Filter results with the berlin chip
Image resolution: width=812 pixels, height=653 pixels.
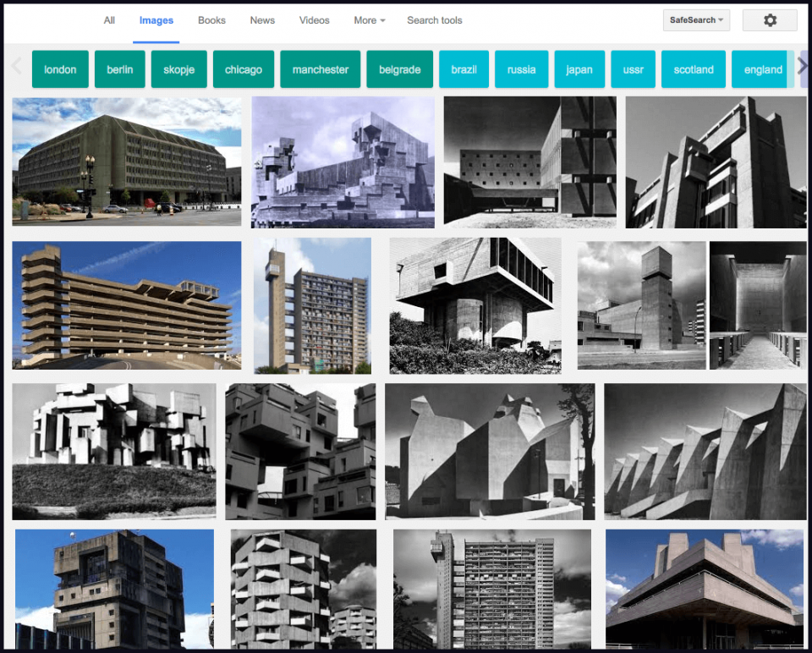point(119,69)
